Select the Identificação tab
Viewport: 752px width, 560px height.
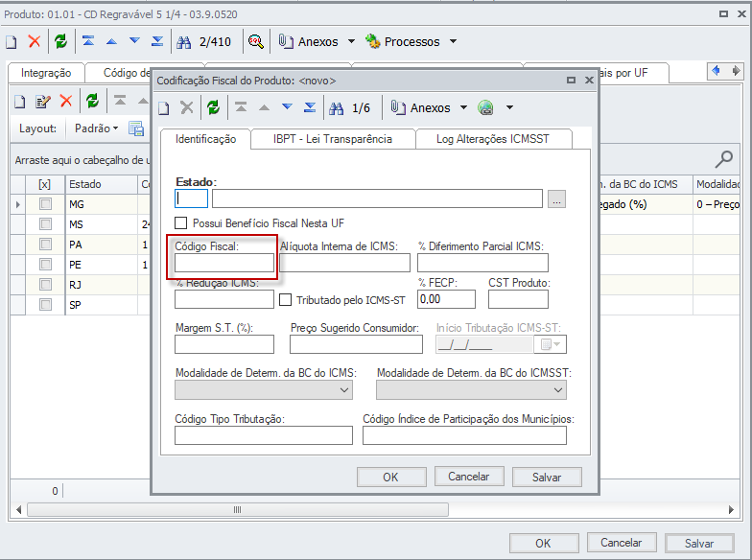205,139
